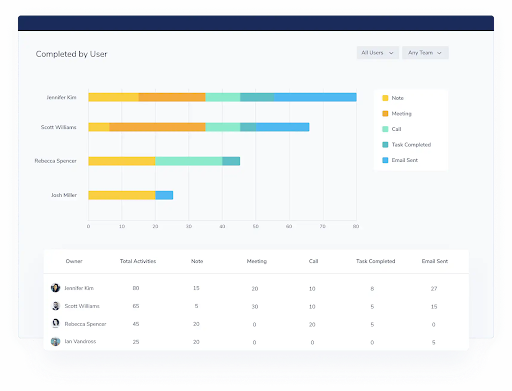Select Scott Williams' orange Meeting bar segment
Image resolution: width=512 pixels, height=391 pixels.
(157, 127)
